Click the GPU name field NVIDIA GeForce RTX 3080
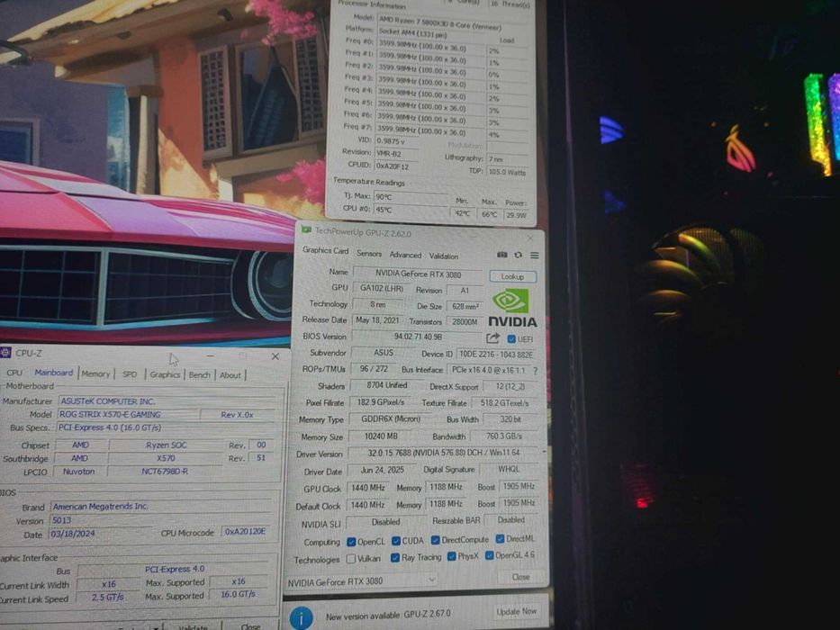 (x=418, y=274)
